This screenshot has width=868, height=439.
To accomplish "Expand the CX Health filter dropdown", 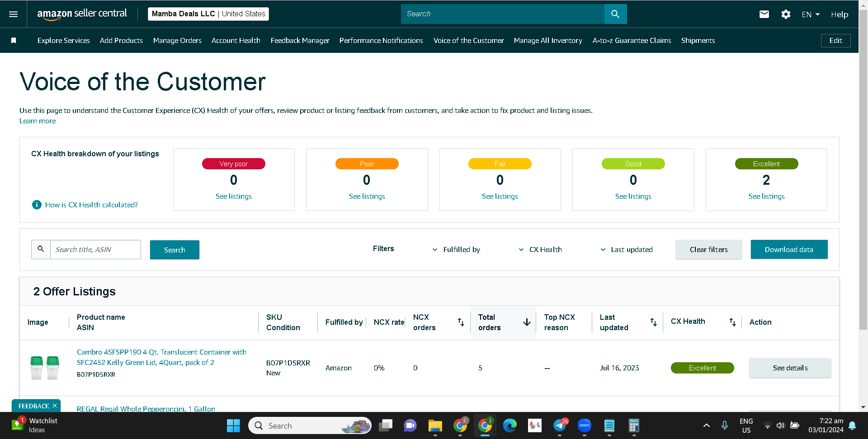I will 540,250.
